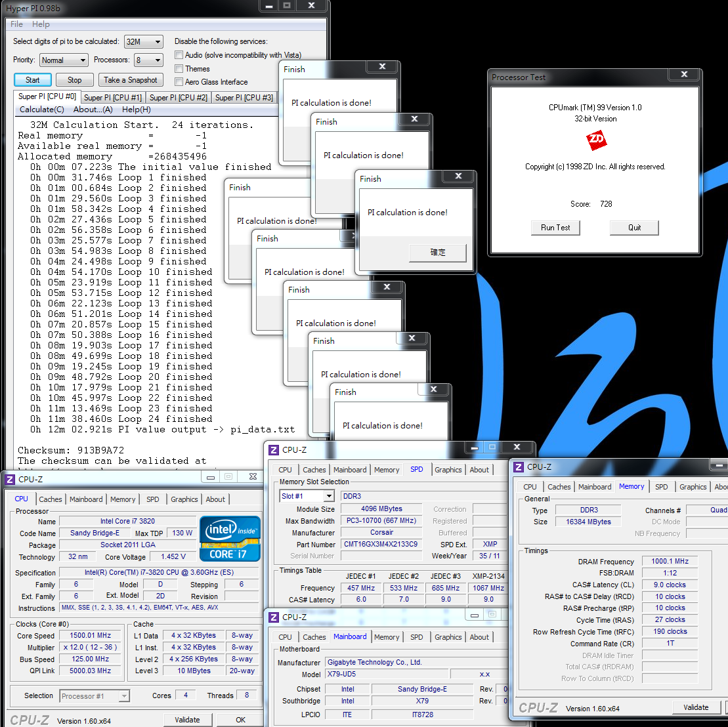Screen dimensions: 728x727
Task: Click the Score value 728
Action: pyautogui.click(x=606, y=203)
